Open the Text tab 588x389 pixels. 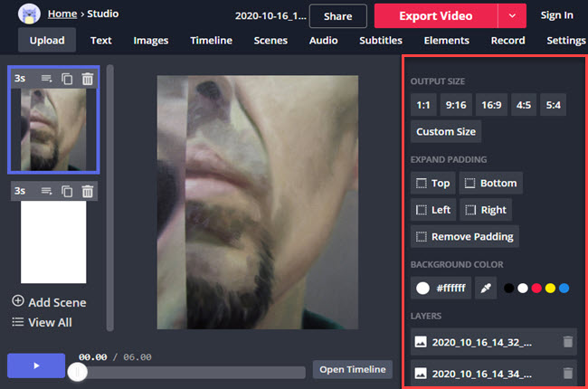101,41
